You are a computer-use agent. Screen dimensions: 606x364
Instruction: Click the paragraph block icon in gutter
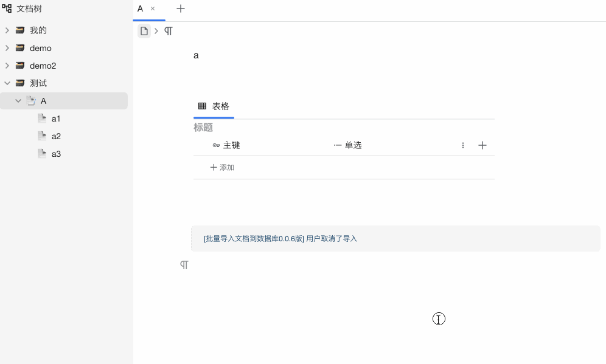tap(184, 265)
